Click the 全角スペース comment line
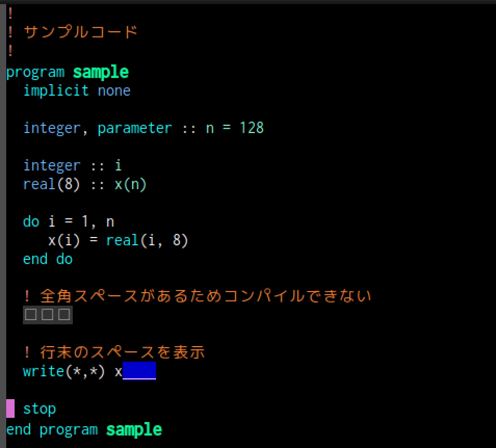Image resolution: width=496 pixels, height=448 pixels. coord(198,296)
